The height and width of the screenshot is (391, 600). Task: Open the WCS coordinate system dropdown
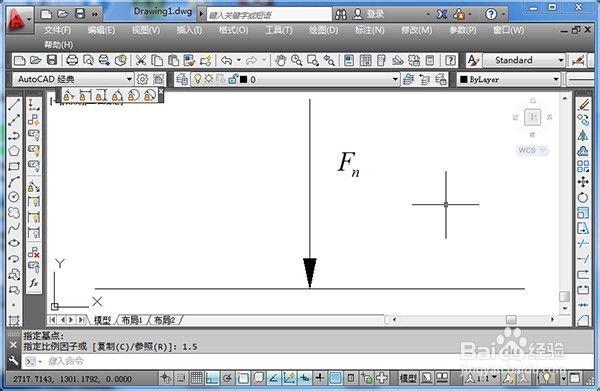coord(532,150)
